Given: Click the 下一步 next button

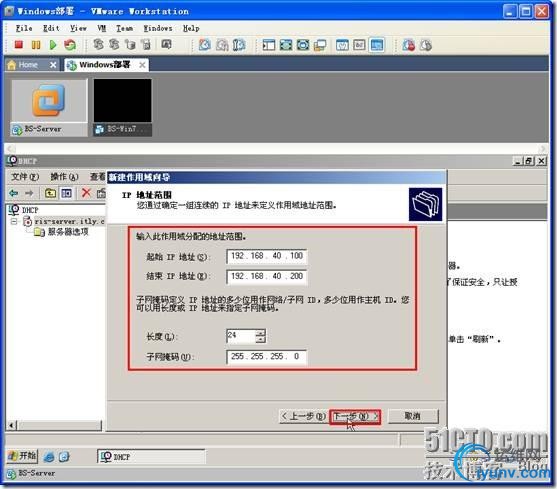Looking at the screenshot, I should tap(355, 416).
